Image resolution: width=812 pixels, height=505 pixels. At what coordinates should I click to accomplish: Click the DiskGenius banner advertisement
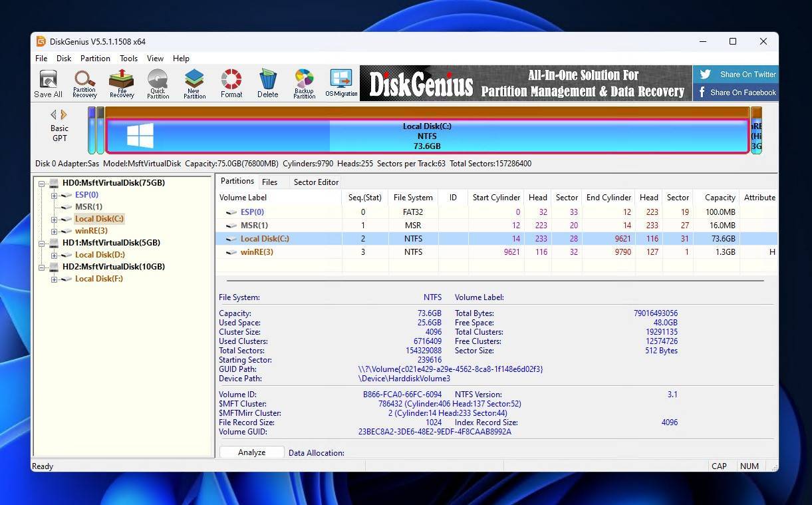526,83
